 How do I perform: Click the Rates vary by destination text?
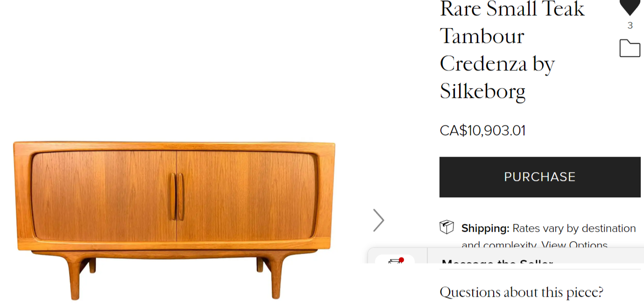574,229
